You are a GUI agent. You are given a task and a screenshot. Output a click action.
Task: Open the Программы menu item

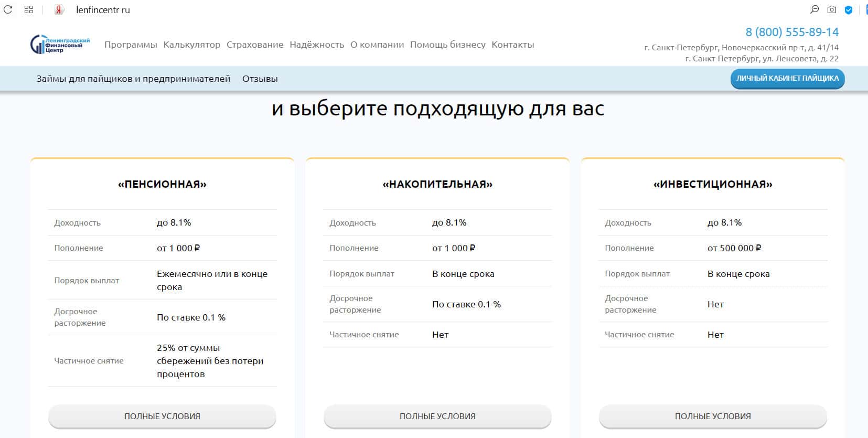pyautogui.click(x=131, y=45)
